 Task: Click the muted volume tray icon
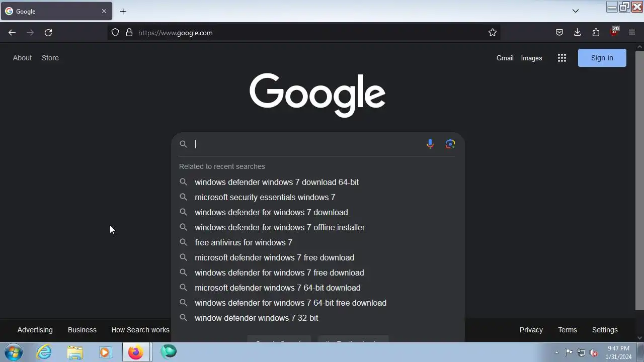(x=594, y=352)
